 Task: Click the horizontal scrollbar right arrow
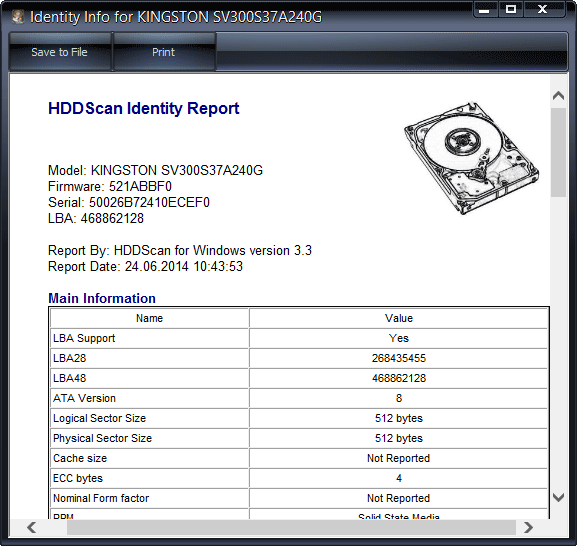pos(528,527)
